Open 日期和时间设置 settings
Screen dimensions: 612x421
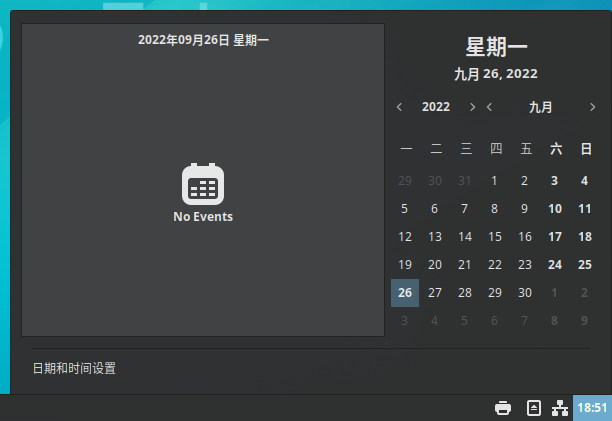[x=74, y=369]
